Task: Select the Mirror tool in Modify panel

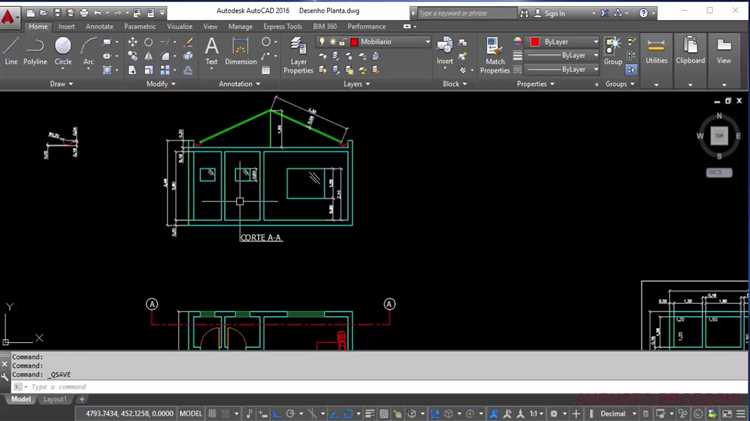Action: tap(149, 56)
